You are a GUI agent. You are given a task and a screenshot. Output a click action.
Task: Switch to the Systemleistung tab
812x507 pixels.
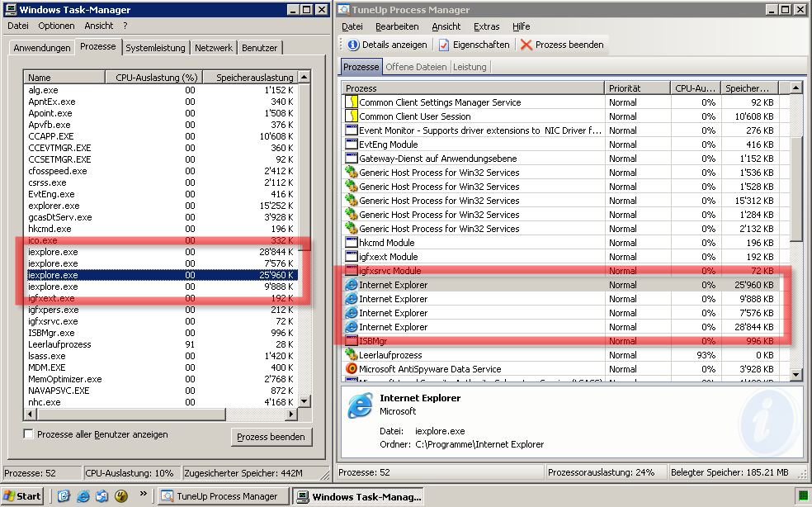pos(155,48)
